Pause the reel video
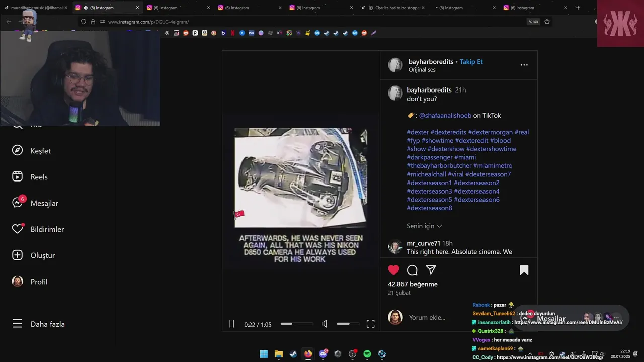 (x=231, y=324)
